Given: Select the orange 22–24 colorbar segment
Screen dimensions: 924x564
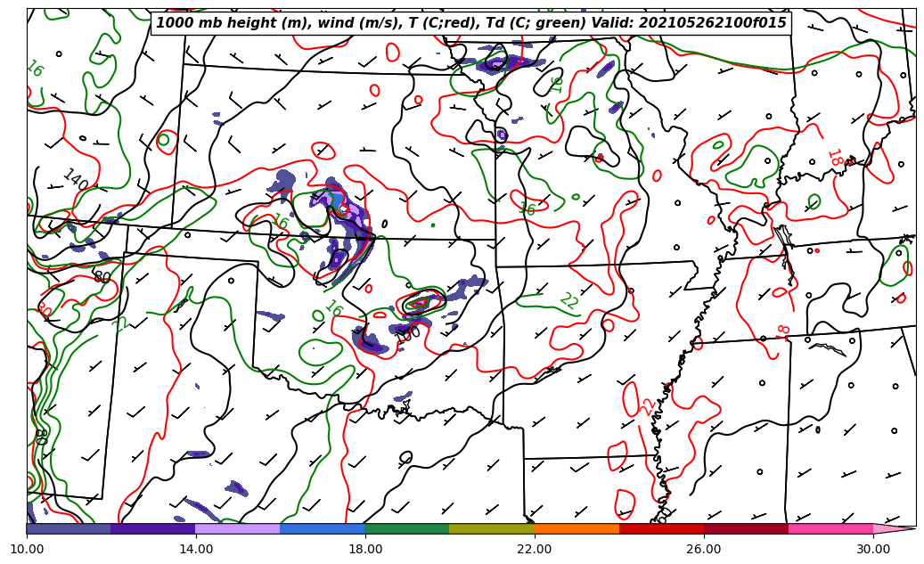Looking at the screenshot, I should [x=576, y=528].
